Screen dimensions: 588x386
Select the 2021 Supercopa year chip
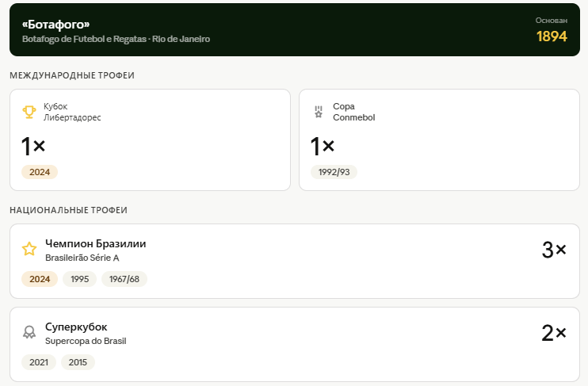[39, 362]
